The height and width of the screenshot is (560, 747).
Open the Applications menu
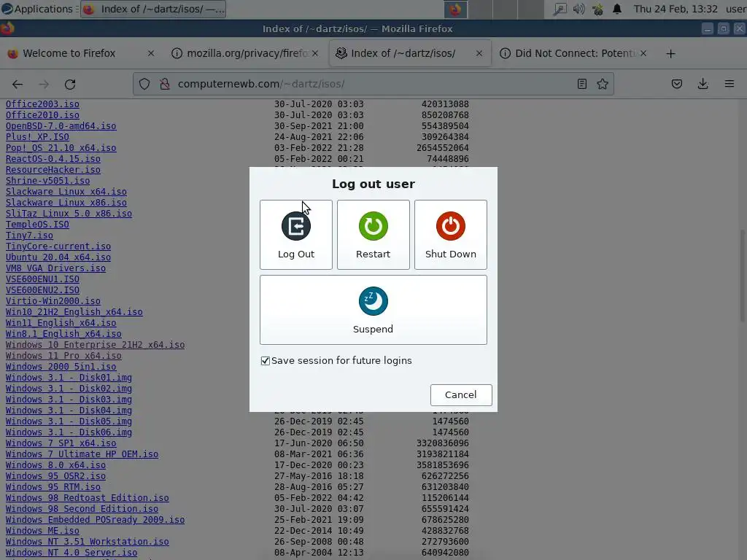37,9
